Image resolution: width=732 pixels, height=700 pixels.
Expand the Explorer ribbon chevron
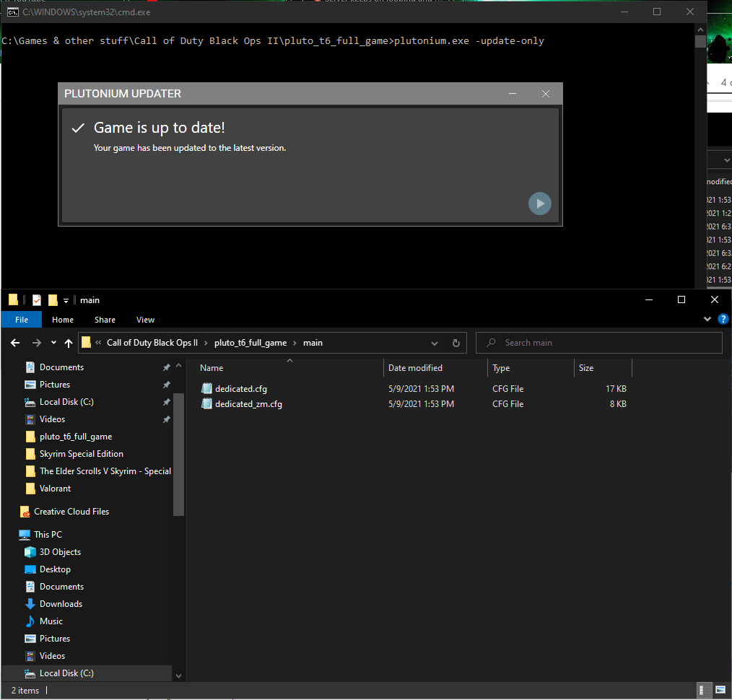pos(707,319)
